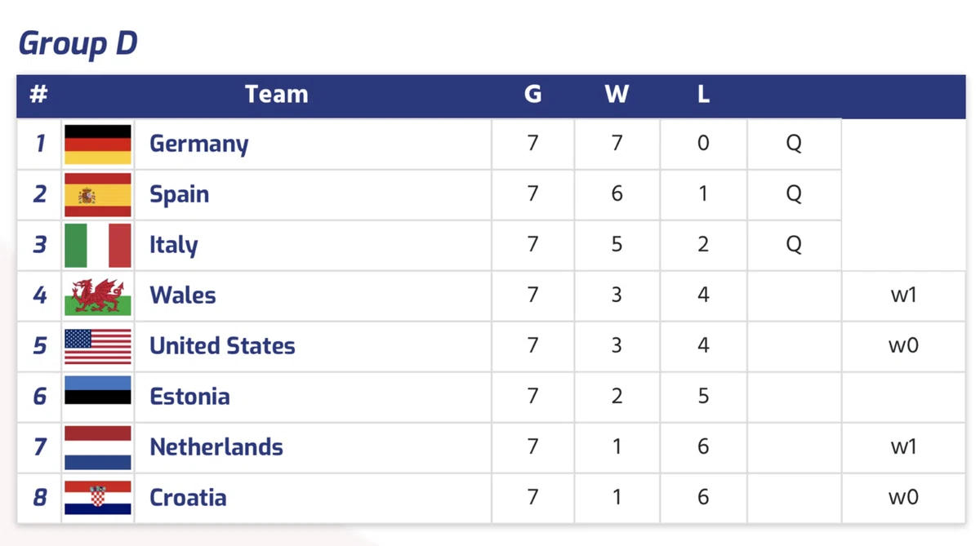Click the Group D heading
The width and height of the screenshot is (980, 546).
coord(78,42)
